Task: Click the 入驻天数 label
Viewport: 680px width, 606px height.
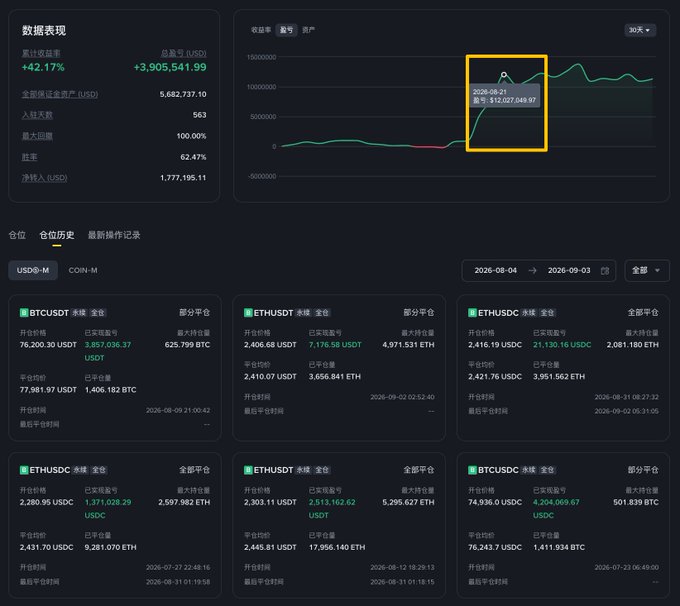Action: tap(37, 115)
